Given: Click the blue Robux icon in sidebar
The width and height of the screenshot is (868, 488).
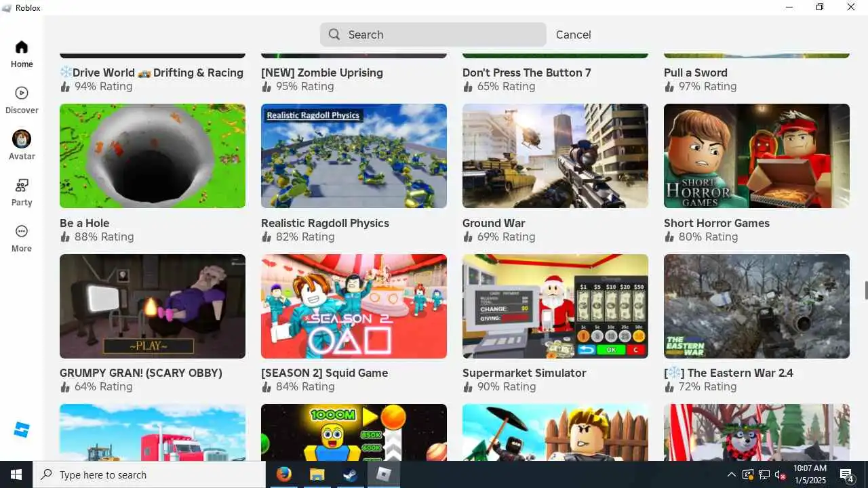Looking at the screenshot, I should coord(22,430).
